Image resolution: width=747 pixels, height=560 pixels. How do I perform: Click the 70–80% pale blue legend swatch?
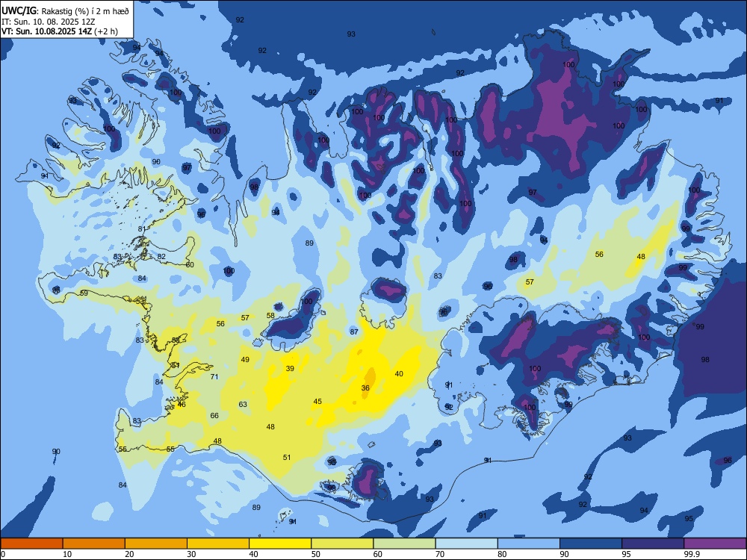coord(466,544)
